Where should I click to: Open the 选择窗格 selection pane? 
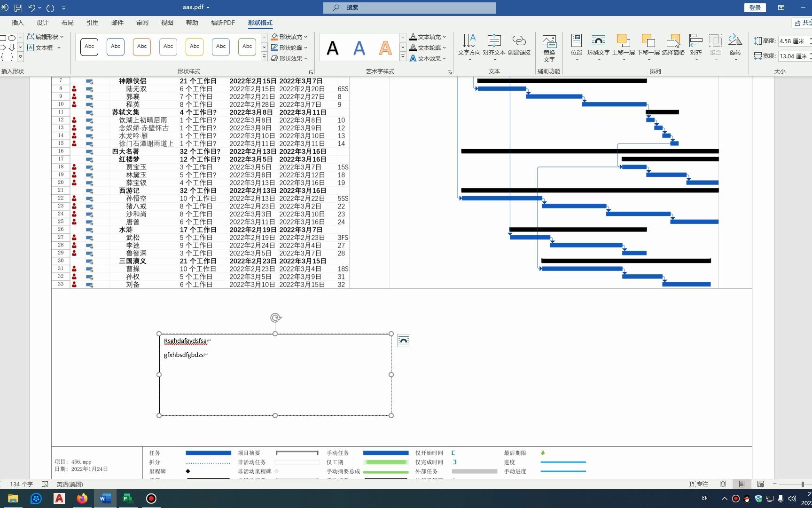click(673, 45)
